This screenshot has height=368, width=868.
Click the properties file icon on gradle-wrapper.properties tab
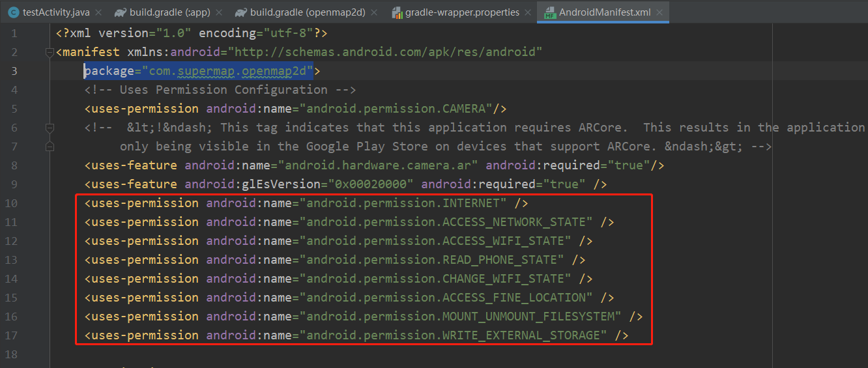click(396, 12)
